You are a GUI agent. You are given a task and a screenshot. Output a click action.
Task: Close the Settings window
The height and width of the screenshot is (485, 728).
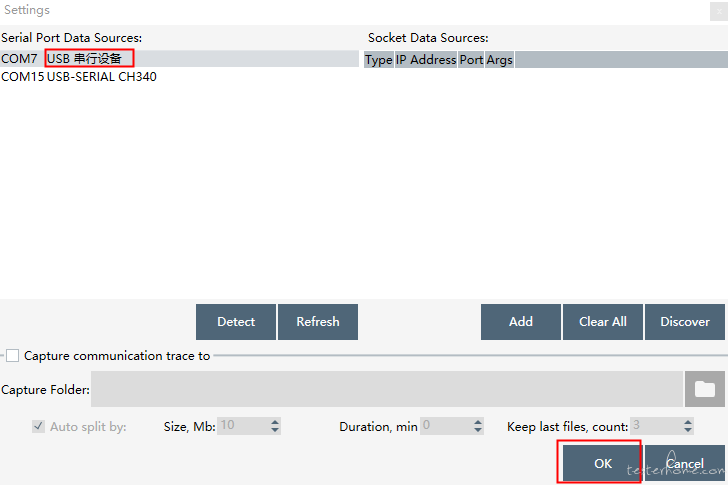pyautogui.click(x=719, y=11)
